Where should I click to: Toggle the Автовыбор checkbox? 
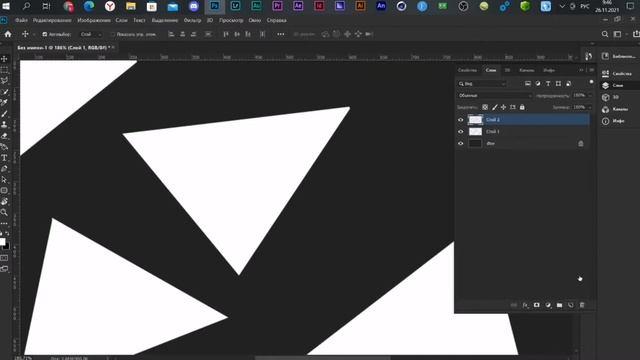tap(45, 34)
